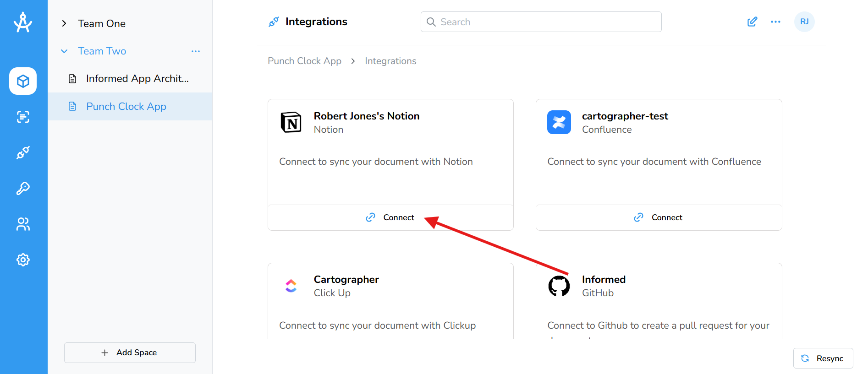
Task: Focus the Search input field
Action: (541, 22)
